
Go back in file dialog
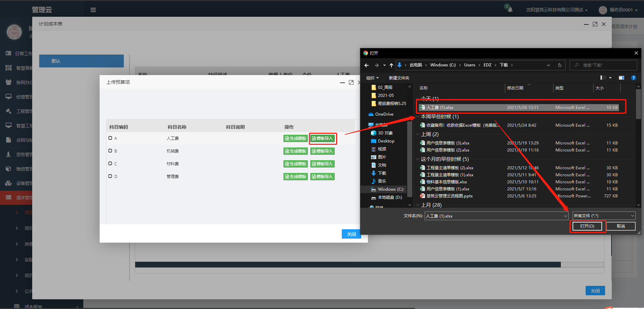point(367,65)
